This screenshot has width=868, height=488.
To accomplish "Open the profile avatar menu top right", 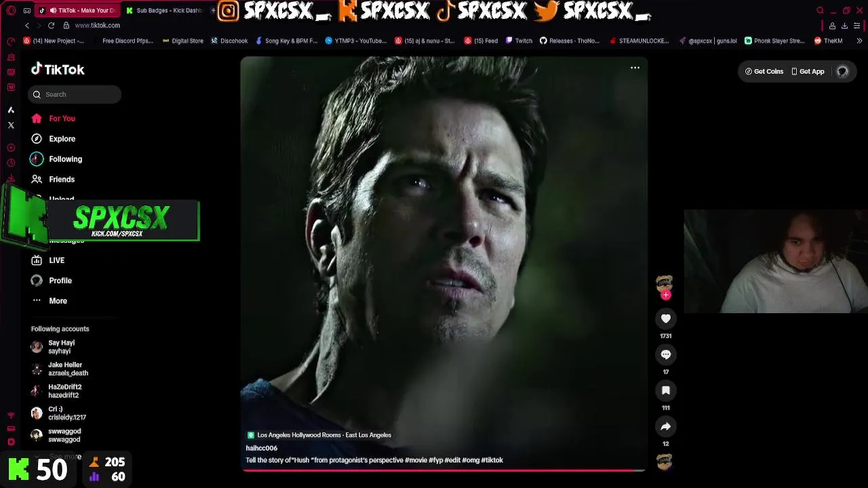I will 842,71.
